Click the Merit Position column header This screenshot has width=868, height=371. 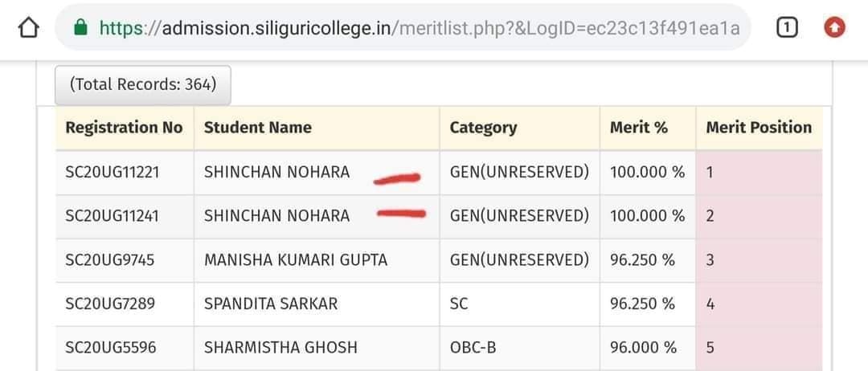pos(759,128)
